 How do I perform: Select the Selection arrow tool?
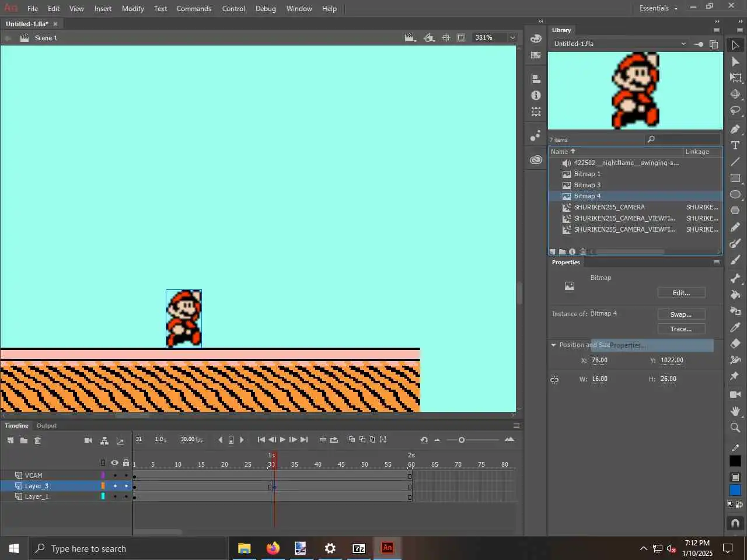click(735, 45)
